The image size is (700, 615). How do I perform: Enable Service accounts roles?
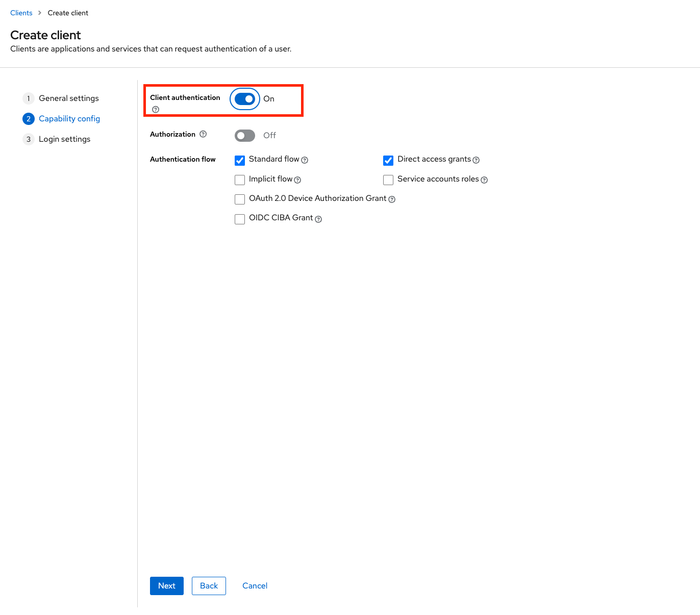[x=388, y=180]
